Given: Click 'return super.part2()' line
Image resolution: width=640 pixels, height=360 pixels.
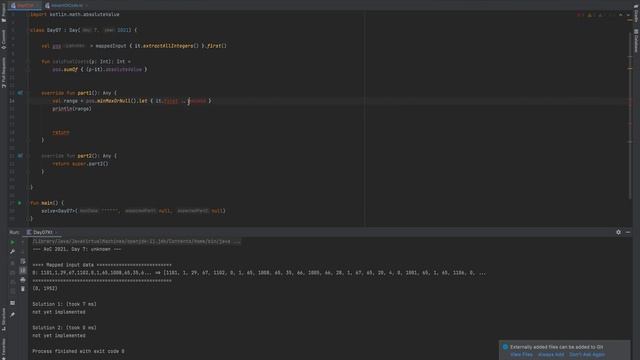Looking at the screenshot, I should [80, 164].
